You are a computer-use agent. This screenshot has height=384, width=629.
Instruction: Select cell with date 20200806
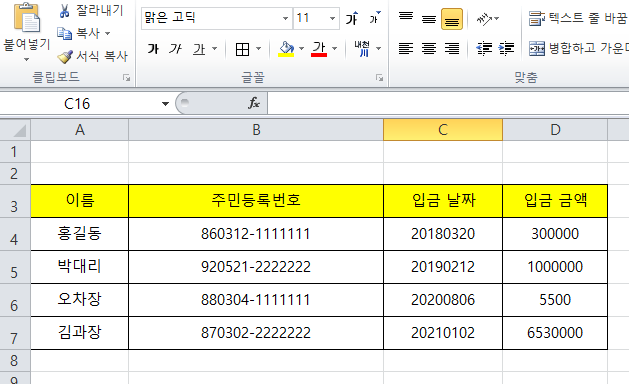point(443,300)
